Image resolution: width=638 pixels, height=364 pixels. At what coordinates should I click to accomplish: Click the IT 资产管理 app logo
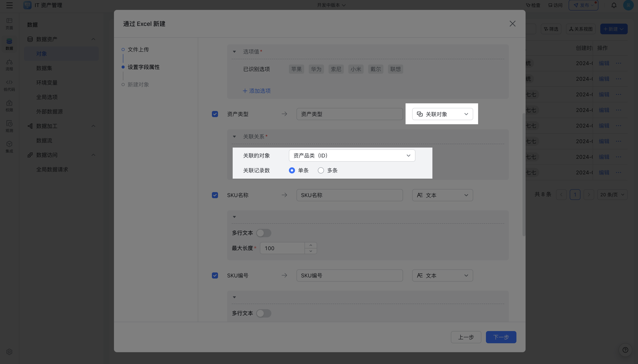pos(27,5)
